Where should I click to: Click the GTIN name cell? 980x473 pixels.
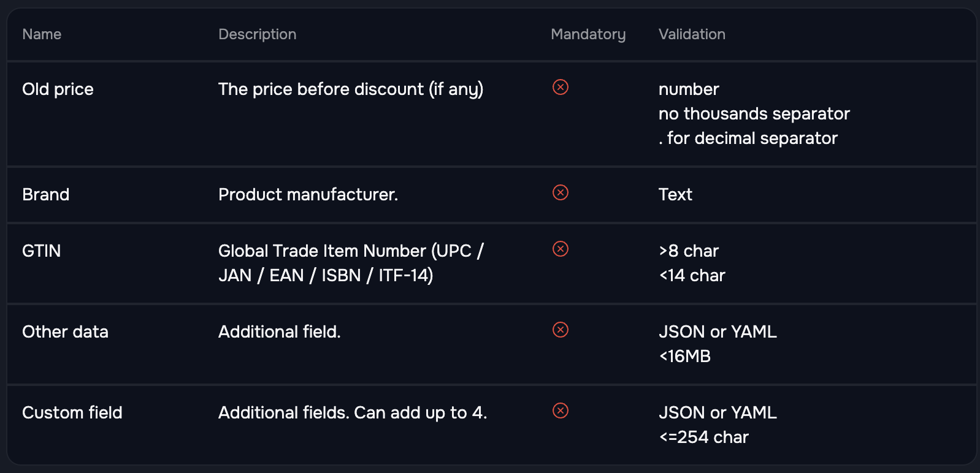[x=42, y=251]
